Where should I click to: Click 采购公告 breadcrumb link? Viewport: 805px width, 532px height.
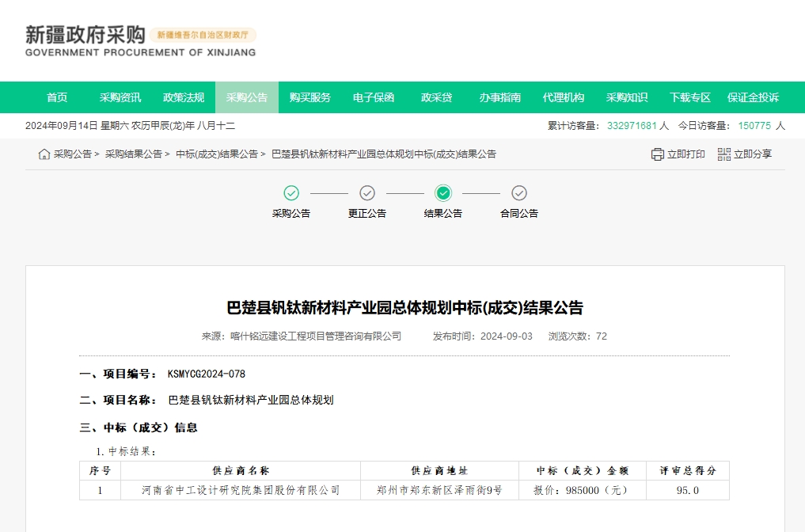coord(72,154)
